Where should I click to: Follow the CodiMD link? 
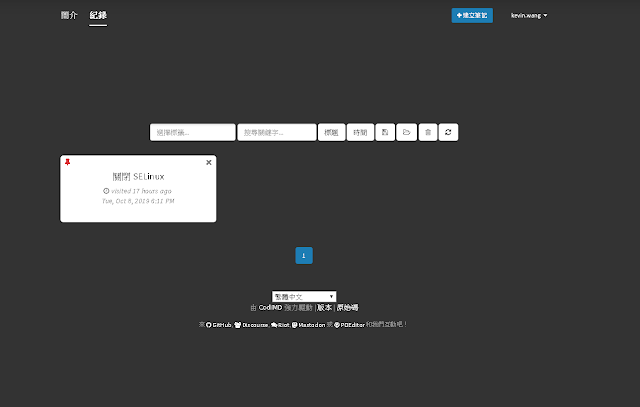pyautogui.click(x=270, y=307)
